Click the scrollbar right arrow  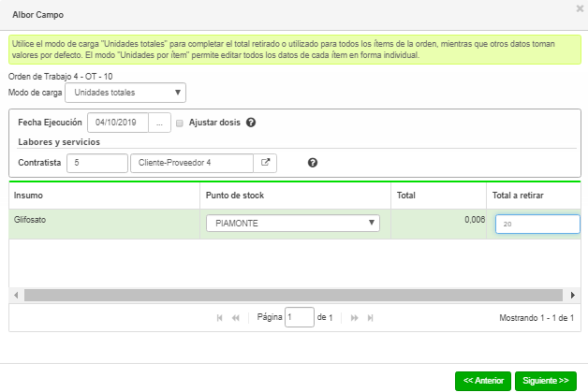[573, 296]
